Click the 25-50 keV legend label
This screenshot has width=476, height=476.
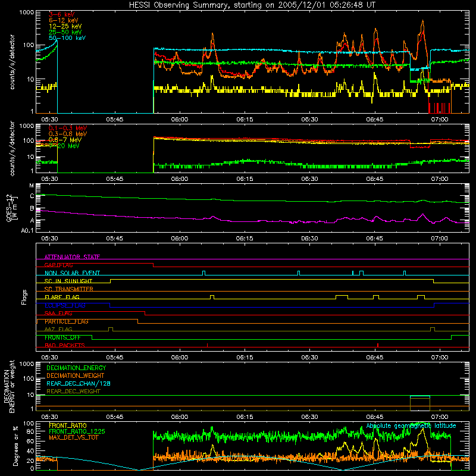tap(65, 32)
